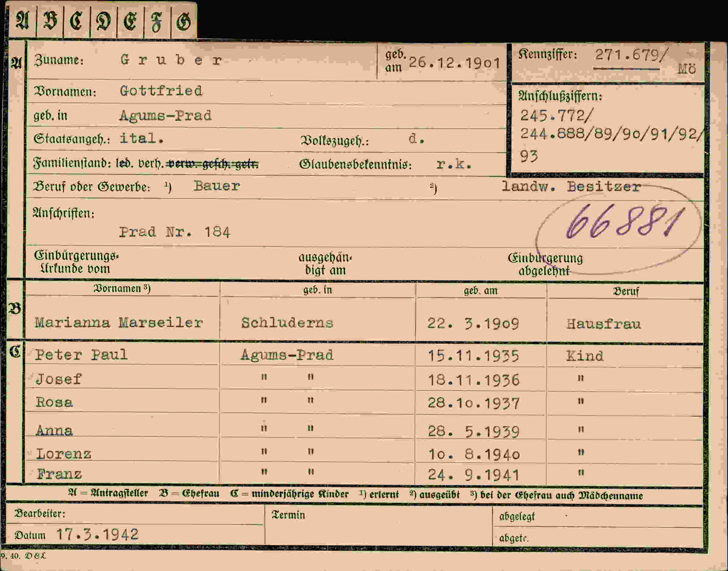Click the birth date '10. 8.1940'
728x571 pixels.
click(474, 454)
